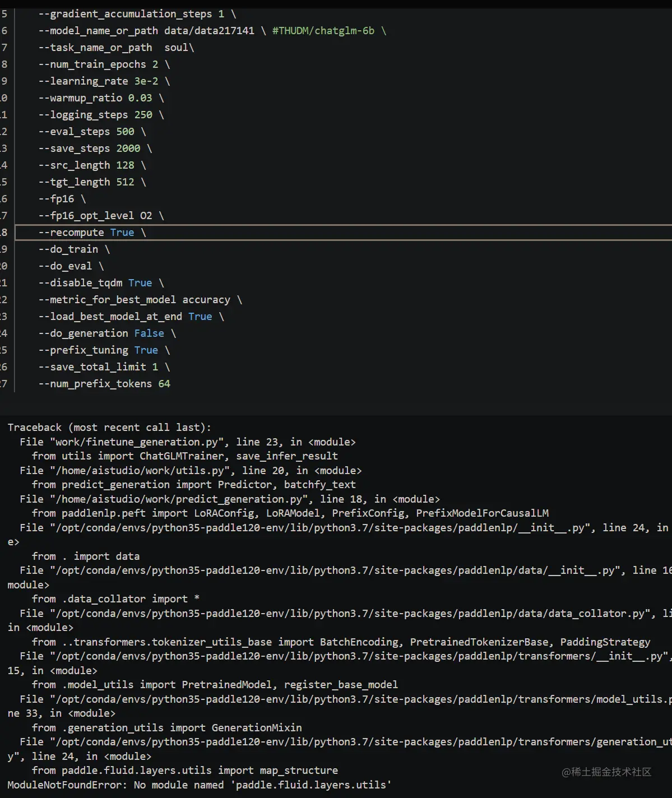Click the 'from ..transformers.tokenizer_utils_base import' line

(341, 642)
